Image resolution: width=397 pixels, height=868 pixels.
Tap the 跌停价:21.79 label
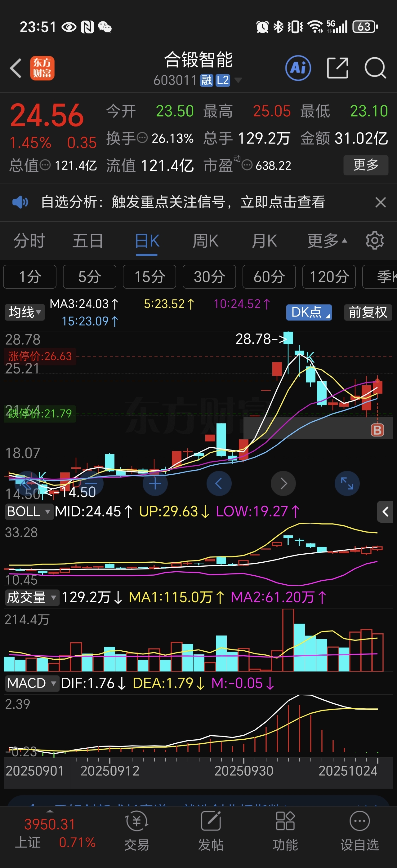(40, 414)
